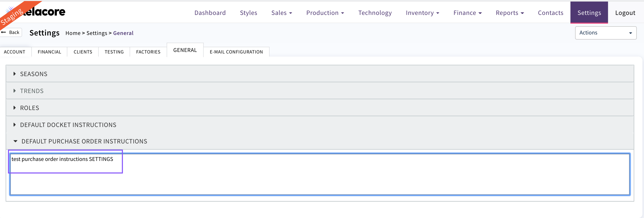Screen dimensions: 644x218
Task: Collapse the Default Purchase Order Instructions section
Action: tap(84, 141)
